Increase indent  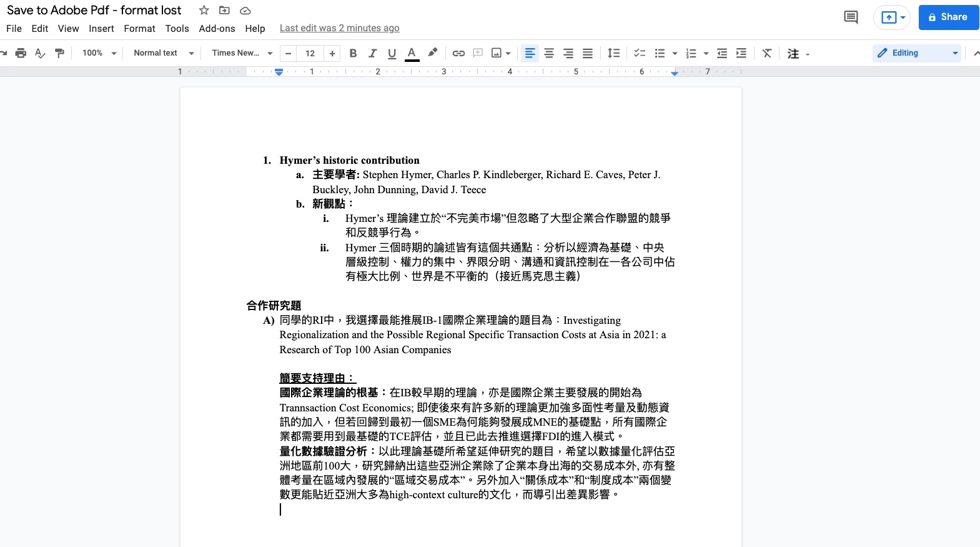click(x=741, y=53)
